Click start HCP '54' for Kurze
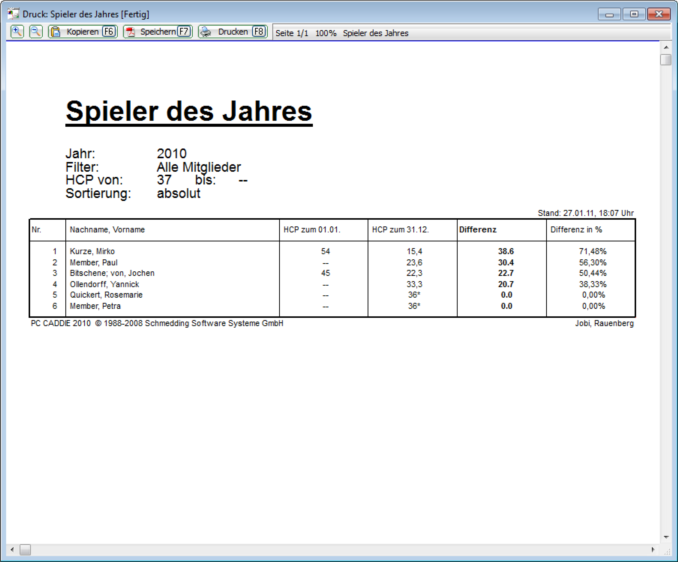 pyautogui.click(x=326, y=251)
